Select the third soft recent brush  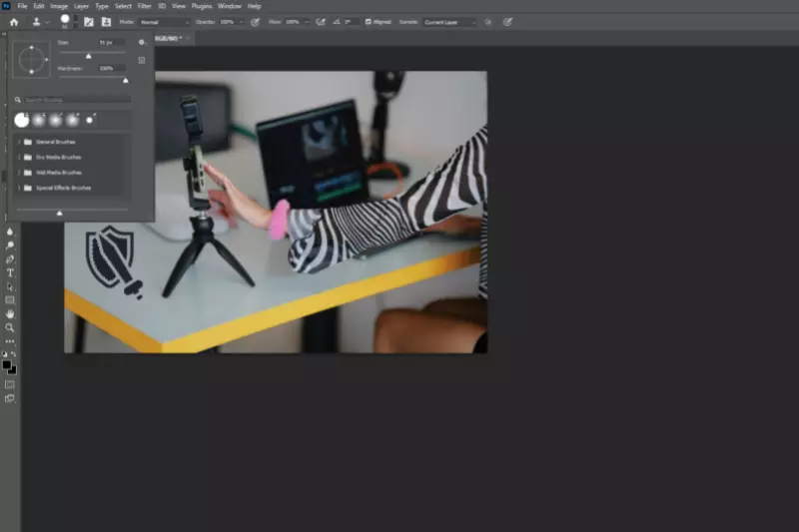[x=56, y=120]
